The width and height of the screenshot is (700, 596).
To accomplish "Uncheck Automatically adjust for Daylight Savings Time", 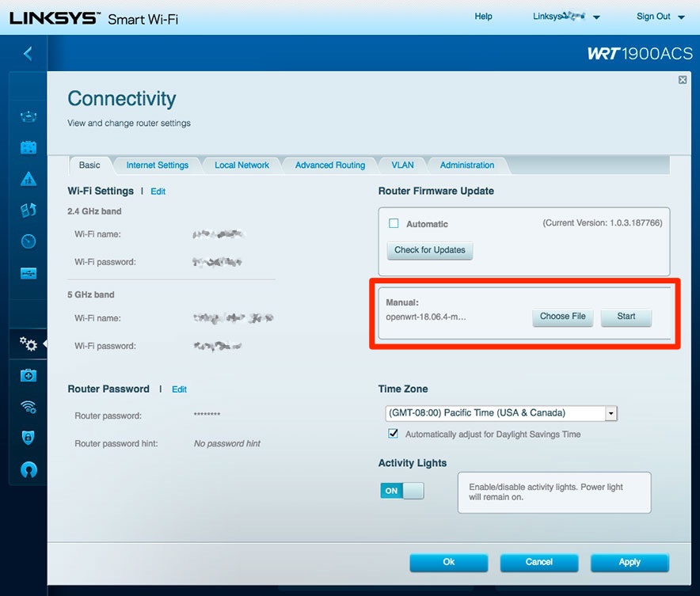I will (393, 433).
